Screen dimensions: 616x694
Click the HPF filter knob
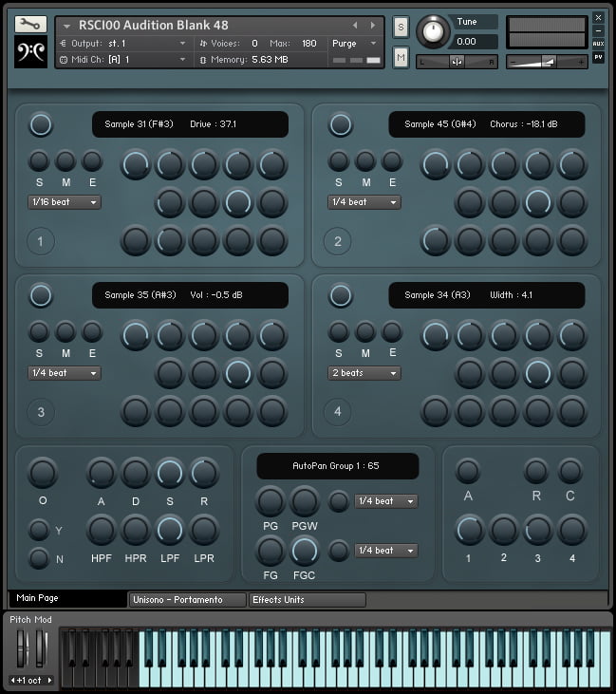point(101,531)
